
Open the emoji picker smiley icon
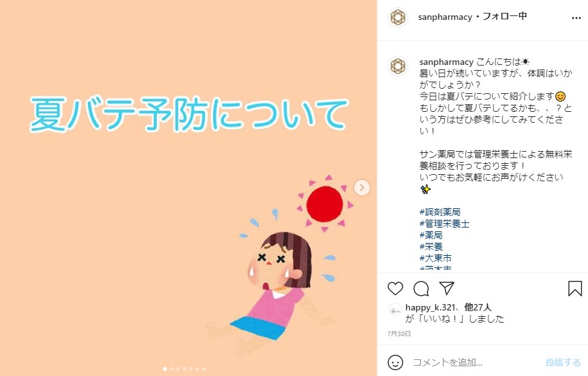pos(395,363)
